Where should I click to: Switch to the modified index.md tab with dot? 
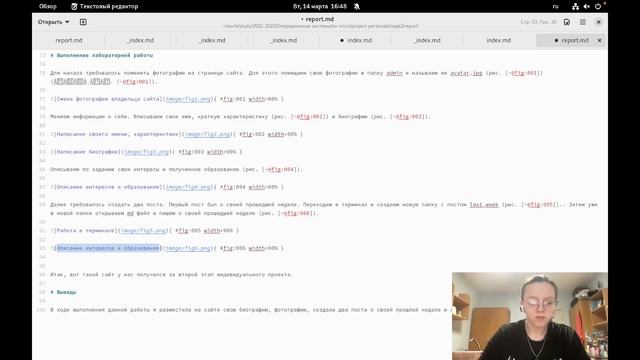pyautogui.click(x=356, y=40)
